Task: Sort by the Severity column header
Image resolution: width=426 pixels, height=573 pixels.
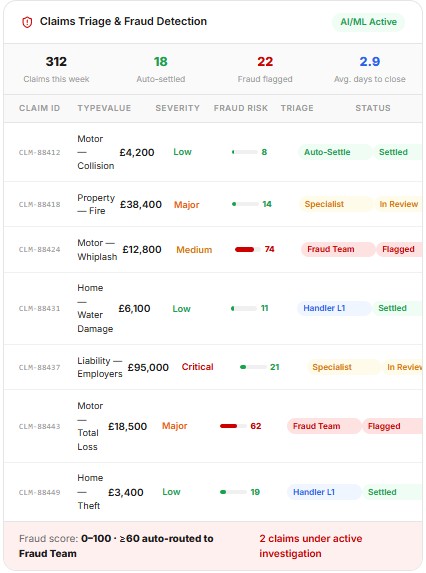Action: [x=178, y=108]
